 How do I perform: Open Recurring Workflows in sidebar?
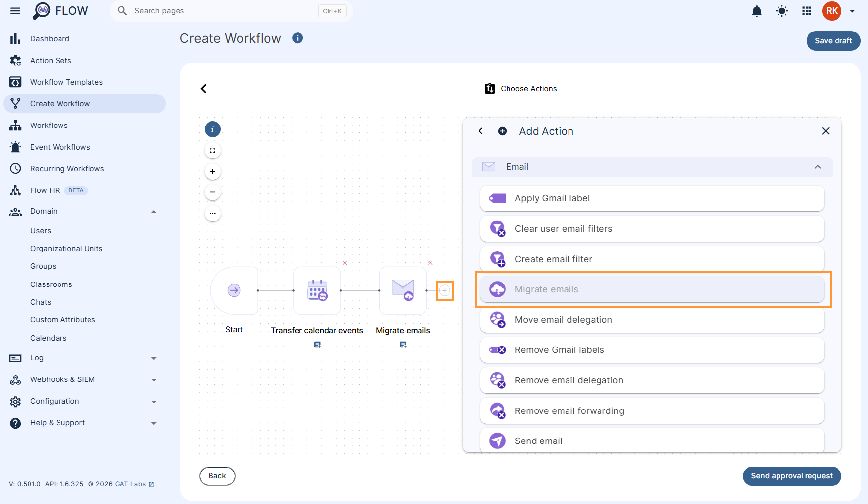pyautogui.click(x=85, y=169)
